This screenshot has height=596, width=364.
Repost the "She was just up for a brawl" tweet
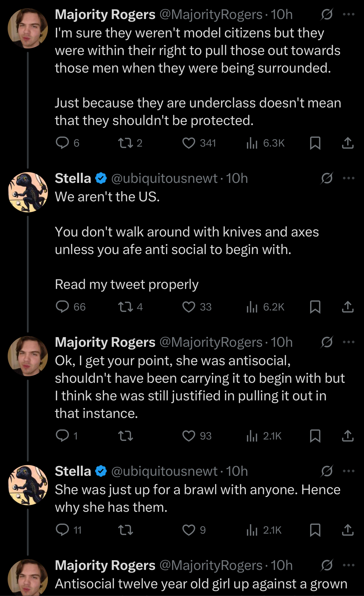(x=126, y=530)
